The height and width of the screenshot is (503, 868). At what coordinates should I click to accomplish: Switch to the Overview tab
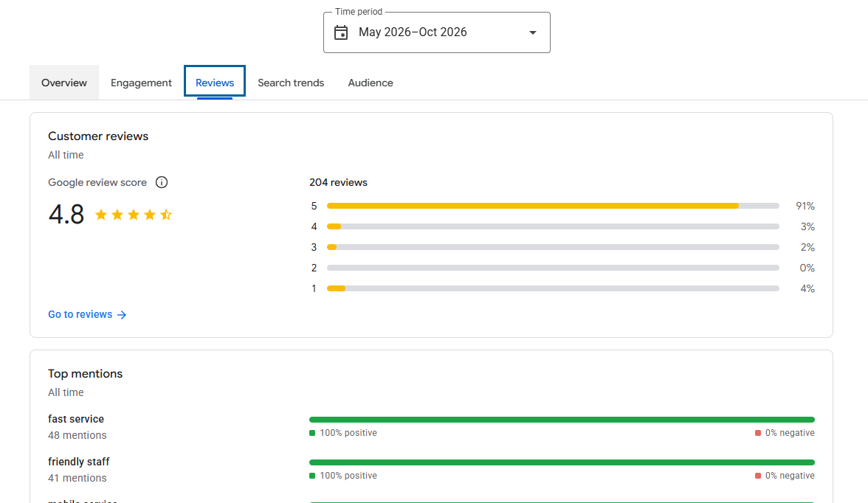(64, 83)
